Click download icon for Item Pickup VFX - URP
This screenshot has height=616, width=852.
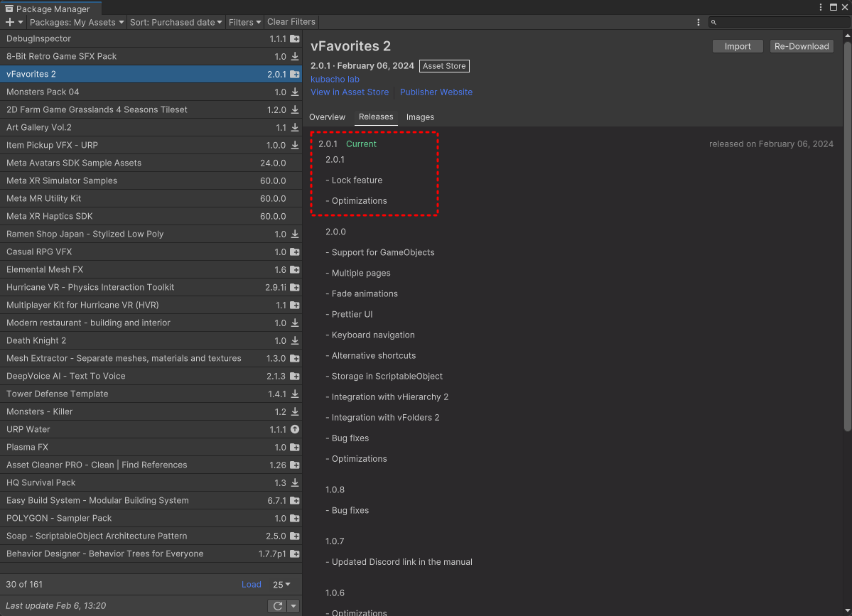(x=294, y=145)
